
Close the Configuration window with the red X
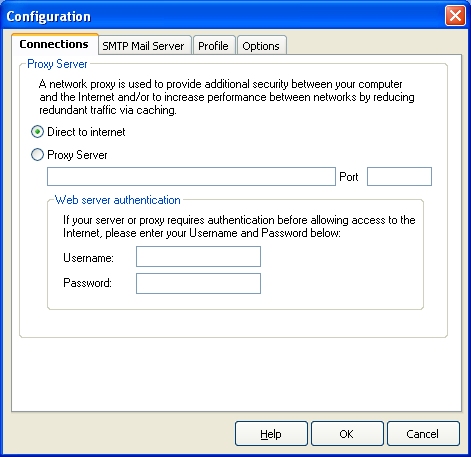tap(455, 15)
